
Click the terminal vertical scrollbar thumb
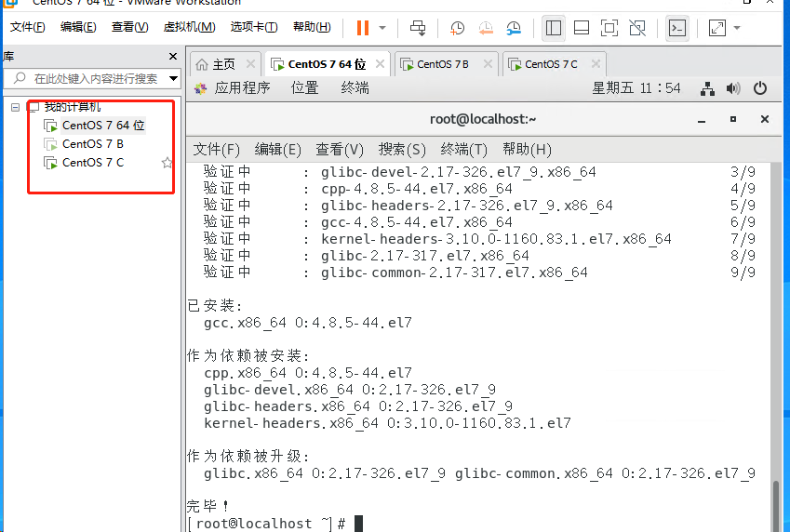(776, 506)
